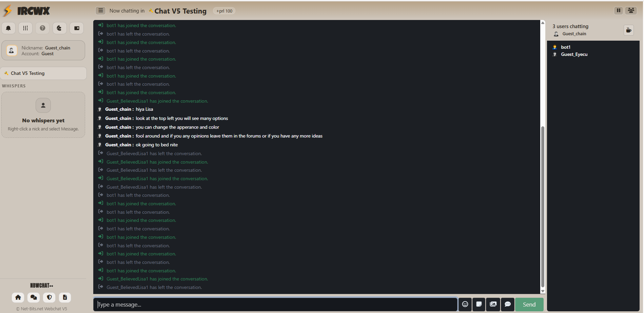Open the sliders settings icon
The height and width of the screenshot is (313, 644).
point(25,28)
